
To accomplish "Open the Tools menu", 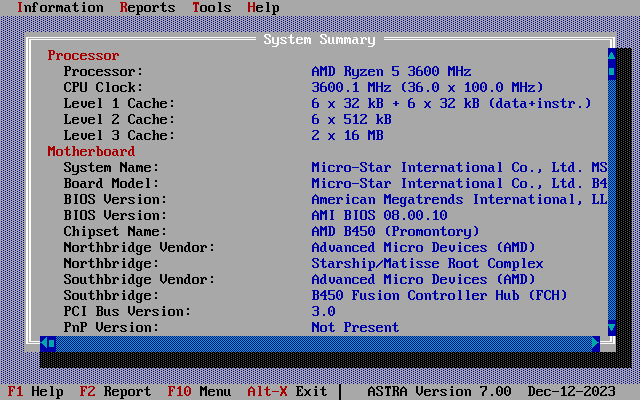I will pyautogui.click(x=211, y=7).
